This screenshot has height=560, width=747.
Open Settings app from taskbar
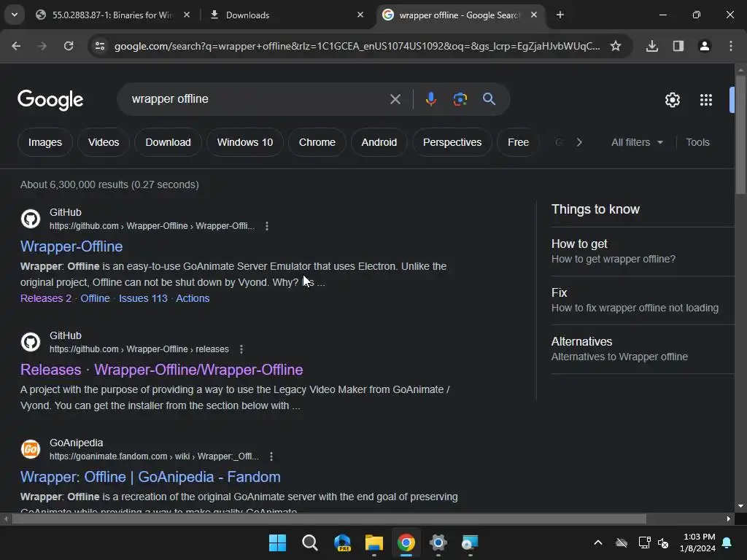(x=438, y=542)
